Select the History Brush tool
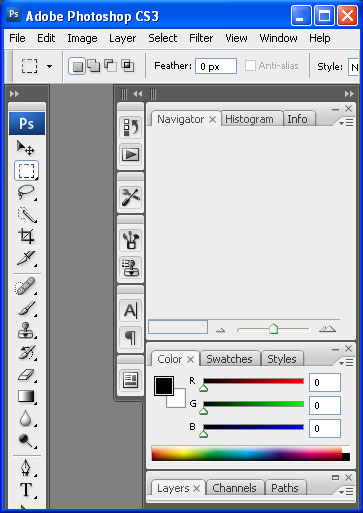The image size is (363, 513). 26,353
